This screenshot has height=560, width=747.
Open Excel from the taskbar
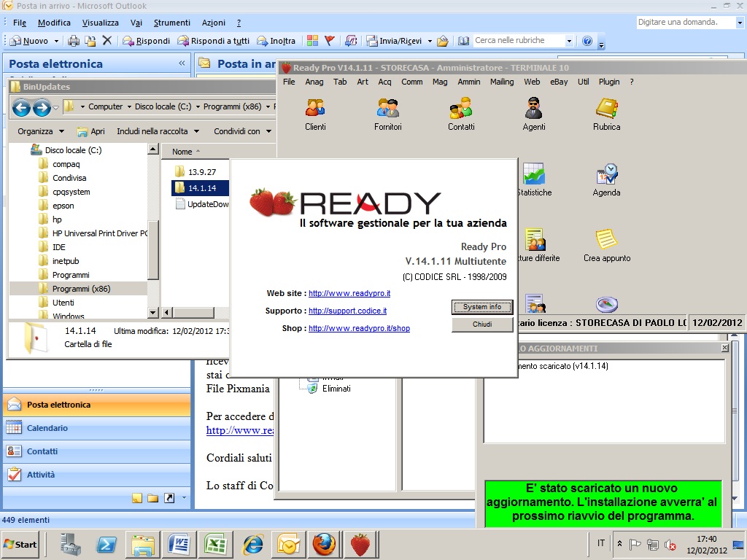coord(215,544)
